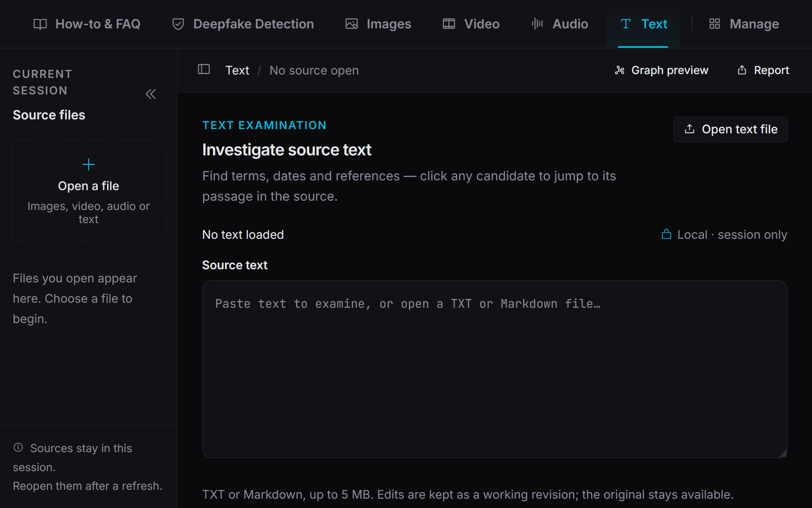Go to the Images tab

point(379,24)
